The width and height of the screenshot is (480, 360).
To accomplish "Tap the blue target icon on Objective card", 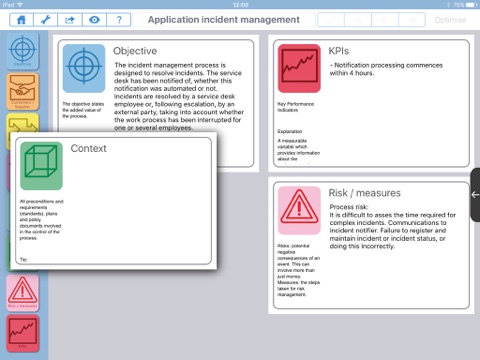I will [x=84, y=68].
